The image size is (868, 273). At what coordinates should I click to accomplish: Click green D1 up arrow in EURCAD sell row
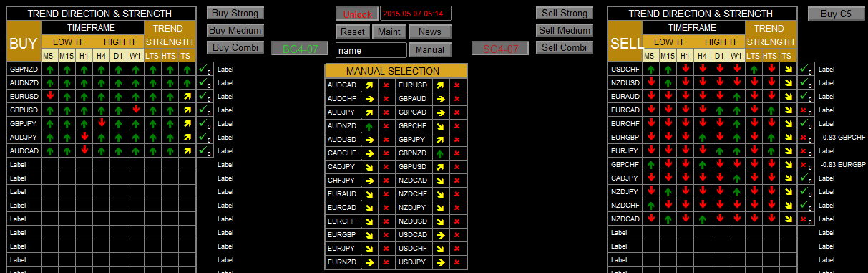(x=719, y=110)
